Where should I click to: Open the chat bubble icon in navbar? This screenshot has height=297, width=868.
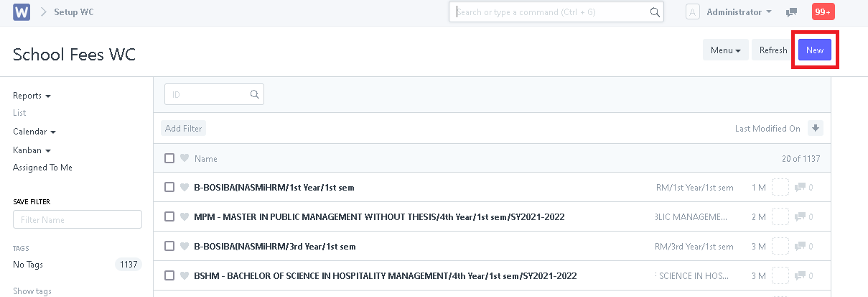[791, 12]
